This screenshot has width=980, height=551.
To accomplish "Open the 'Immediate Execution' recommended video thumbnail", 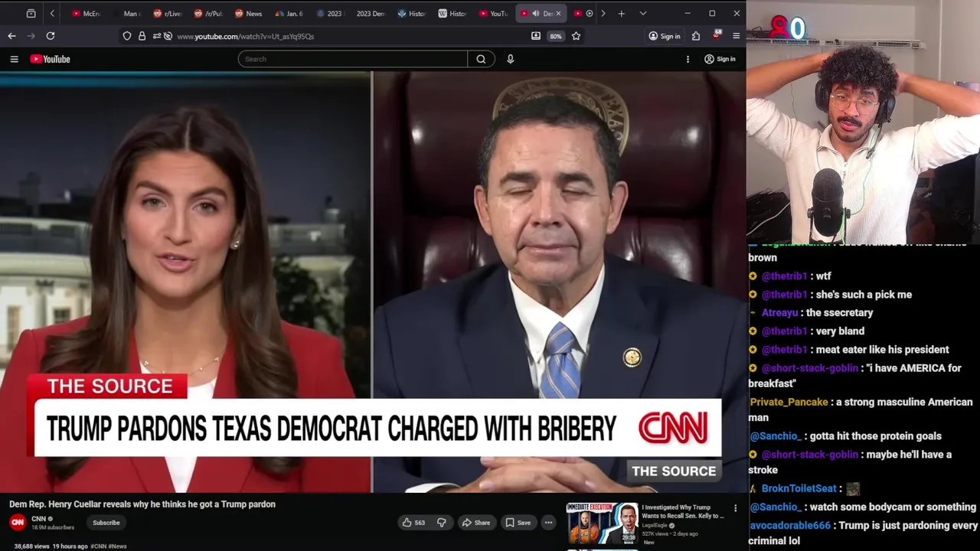I will (602, 523).
